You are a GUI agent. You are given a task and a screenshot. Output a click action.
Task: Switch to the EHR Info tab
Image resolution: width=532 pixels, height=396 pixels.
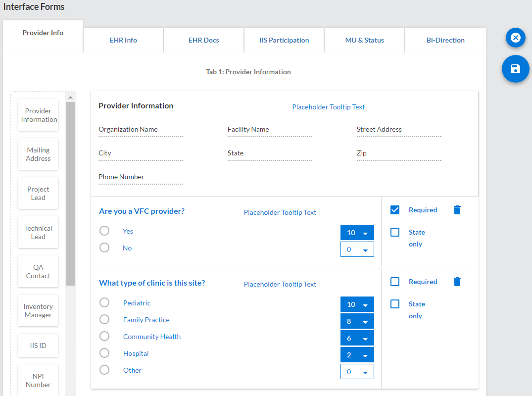click(x=123, y=40)
